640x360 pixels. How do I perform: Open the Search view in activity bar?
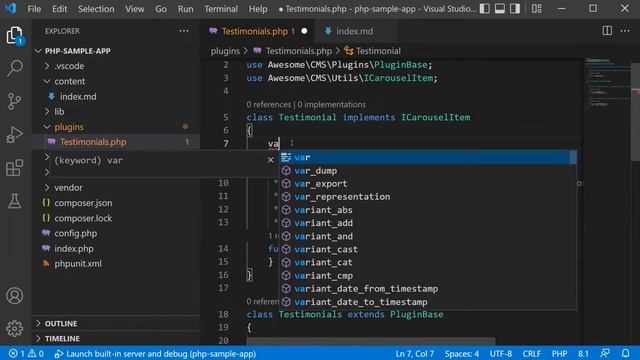point(15,68)
